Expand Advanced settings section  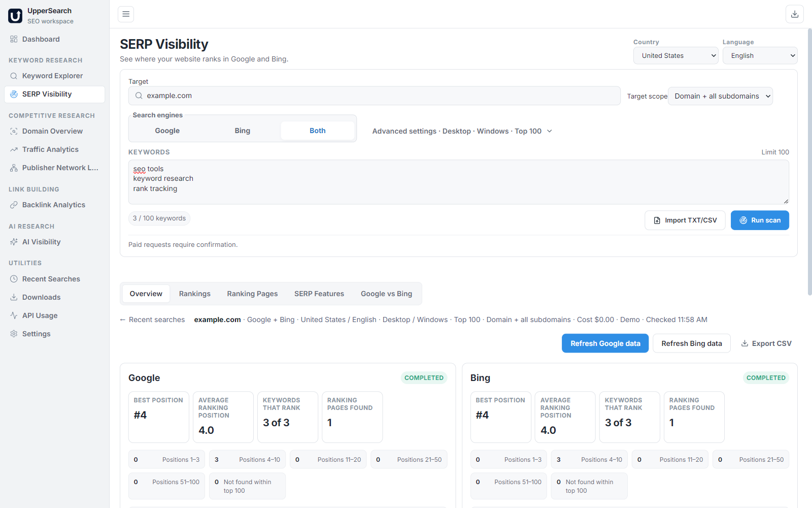(x=462, y=131)
